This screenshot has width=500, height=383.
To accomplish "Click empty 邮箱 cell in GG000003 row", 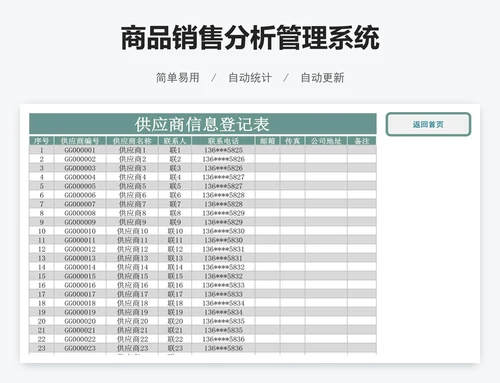I will click(x=268, y=168).
